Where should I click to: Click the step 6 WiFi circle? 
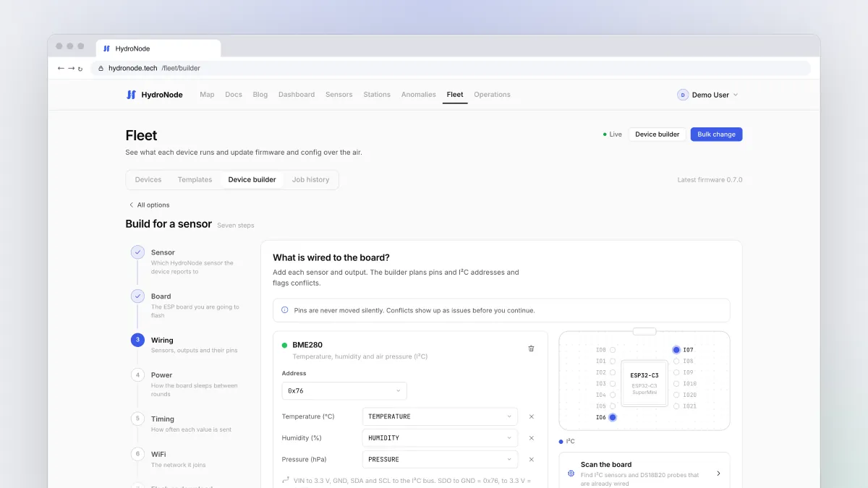pyautogui.click(x=137, y=454)
